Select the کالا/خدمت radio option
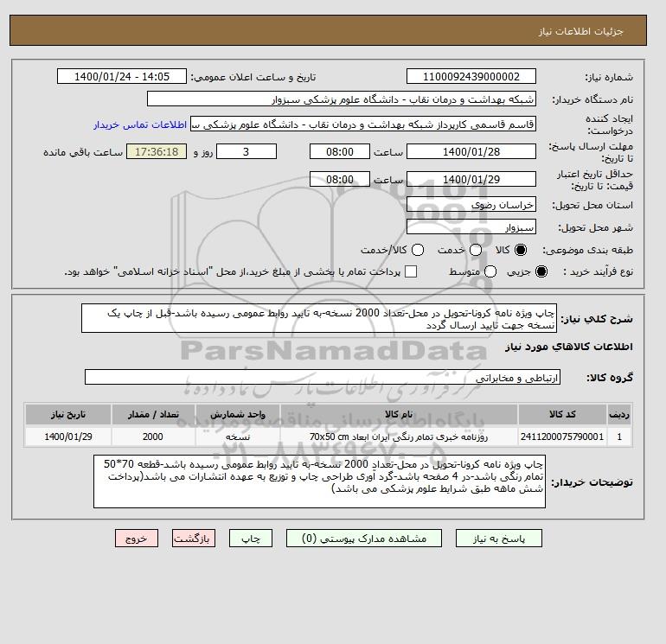This screenshot has width=666, height=644. pyautogui.click(x=418, y=250)
